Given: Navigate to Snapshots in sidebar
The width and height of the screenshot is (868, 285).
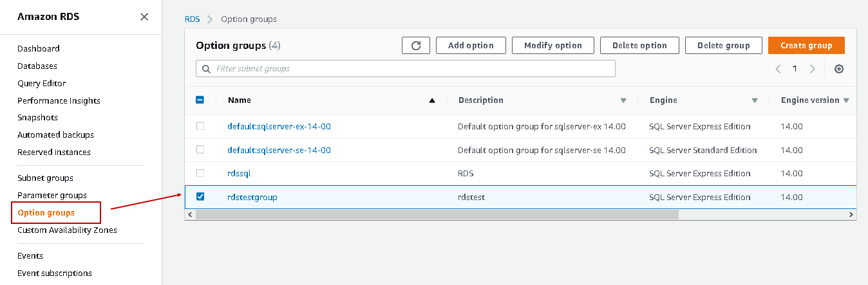Looking at the screenshot, I should [x=37, y=118].
